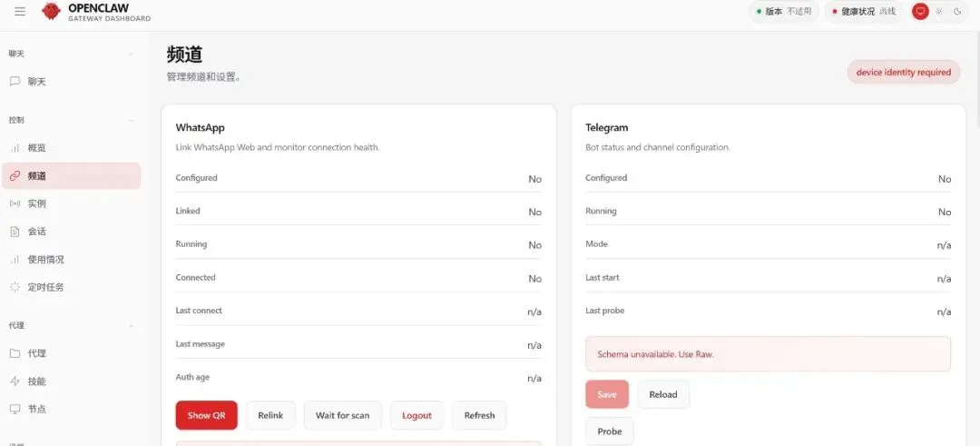This screenshot has height=446, width=980.
Task: Collapse the 聊天 sidebar section
Action: tap(131, 55)
